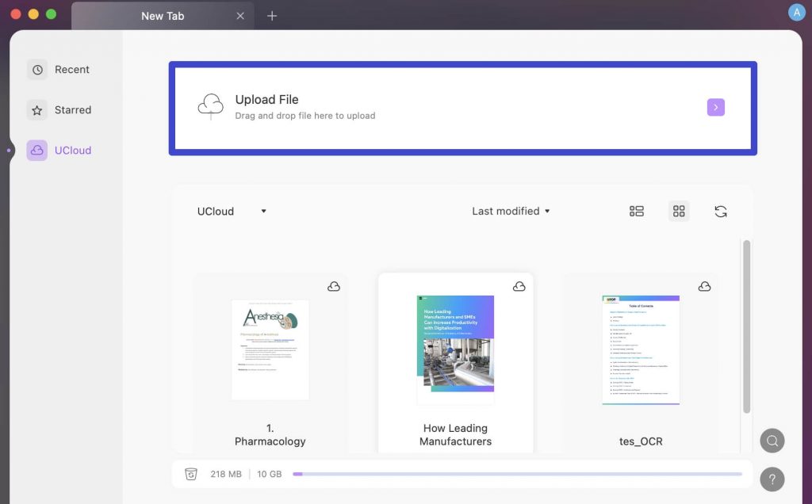This screenshot has width=812, height=504.
Task: Open the Last modified sort dropdown
Action: point(510,211)
